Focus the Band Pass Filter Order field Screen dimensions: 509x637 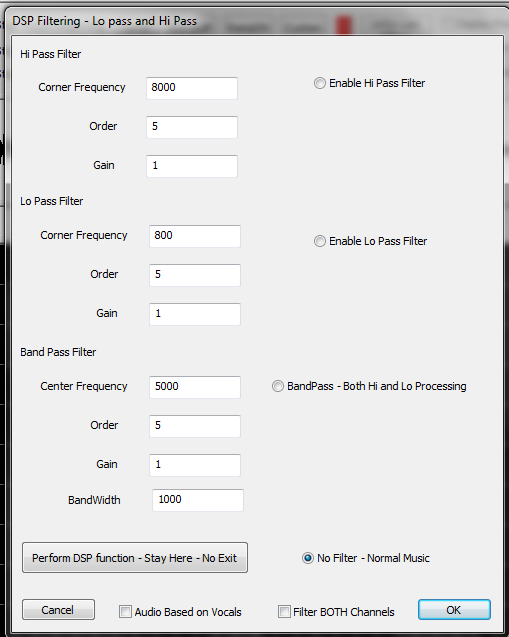click(195, 426)
